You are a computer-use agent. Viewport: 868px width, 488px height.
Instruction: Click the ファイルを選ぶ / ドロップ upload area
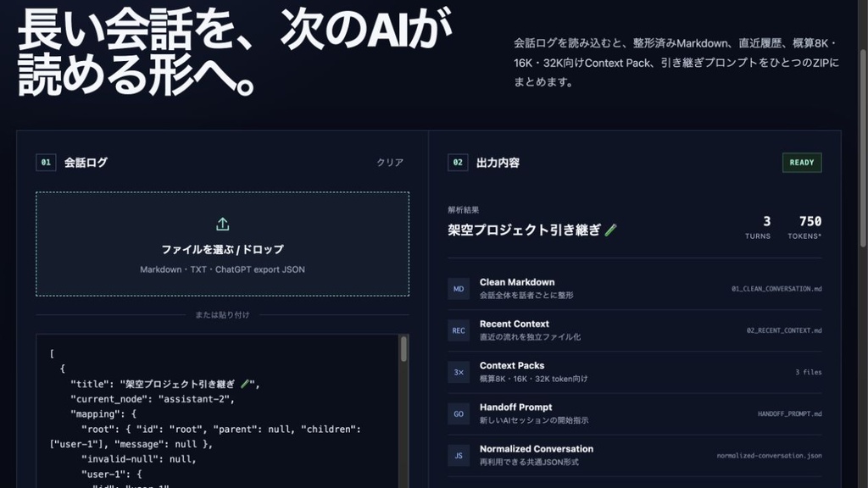(x=223, y=244)
